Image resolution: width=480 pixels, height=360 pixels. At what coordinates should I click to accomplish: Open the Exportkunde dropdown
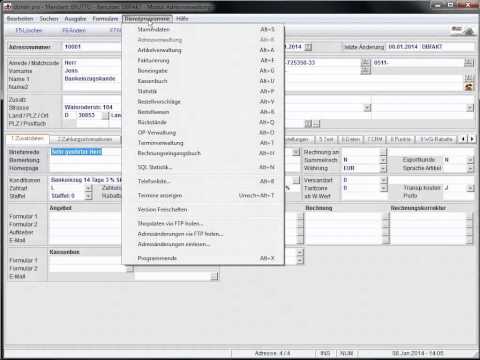click(x=470, y=160)
